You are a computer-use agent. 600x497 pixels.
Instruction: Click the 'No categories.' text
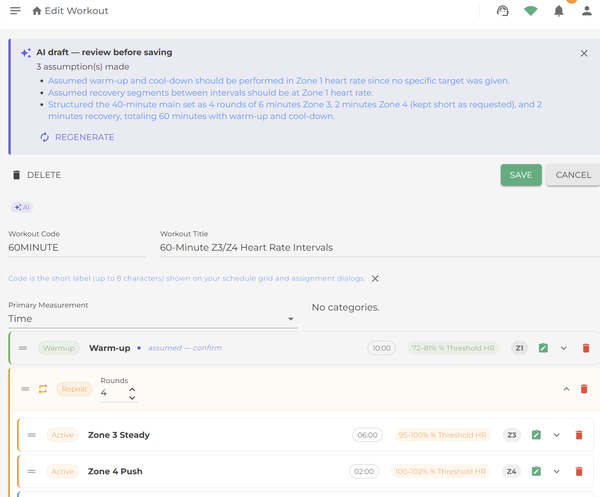[x=346, y=307]
